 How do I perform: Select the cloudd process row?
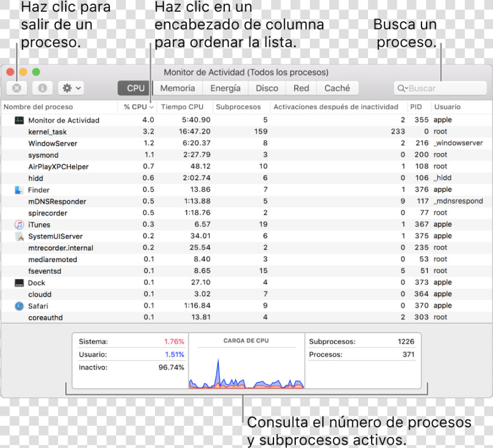click(246, 294)
